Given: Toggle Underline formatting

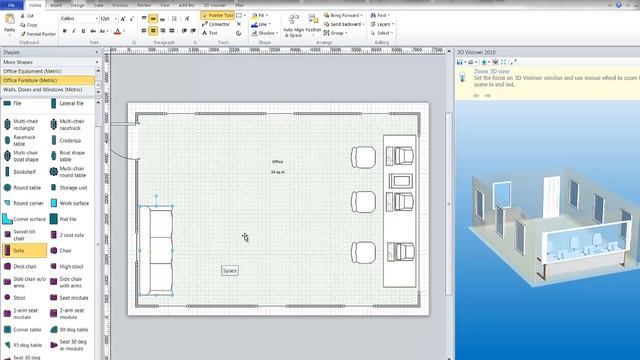Looking at the screenshot, I should 83,31.
